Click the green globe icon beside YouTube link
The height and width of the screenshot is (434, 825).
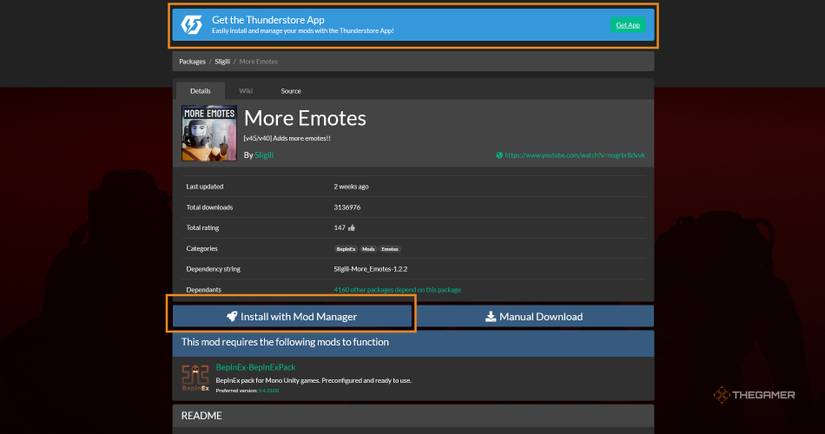tap(499, 155)
